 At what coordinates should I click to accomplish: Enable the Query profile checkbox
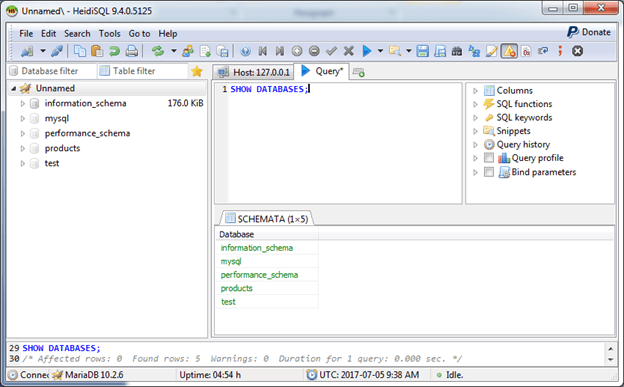[x=489, y=158]
